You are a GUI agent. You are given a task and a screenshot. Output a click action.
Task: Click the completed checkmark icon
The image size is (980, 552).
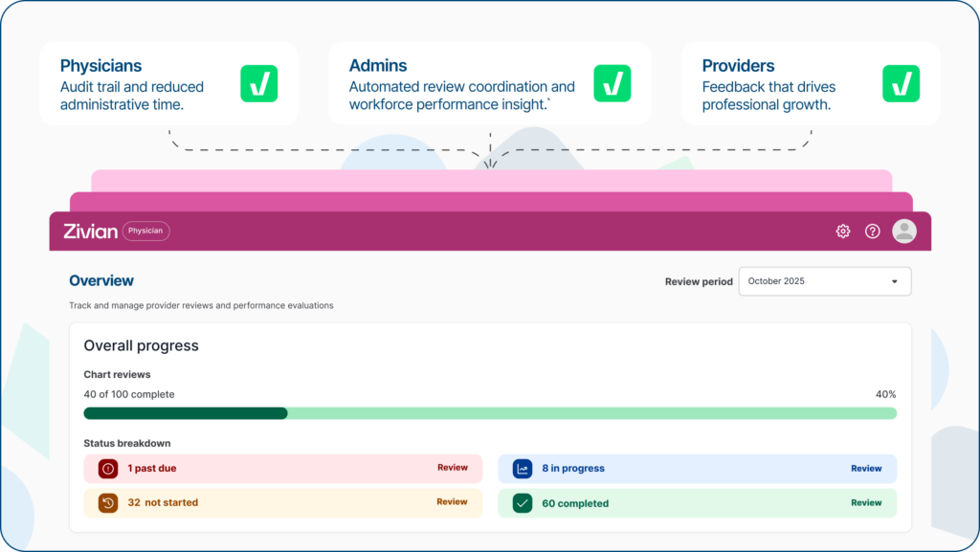click(x=522, y=502)
